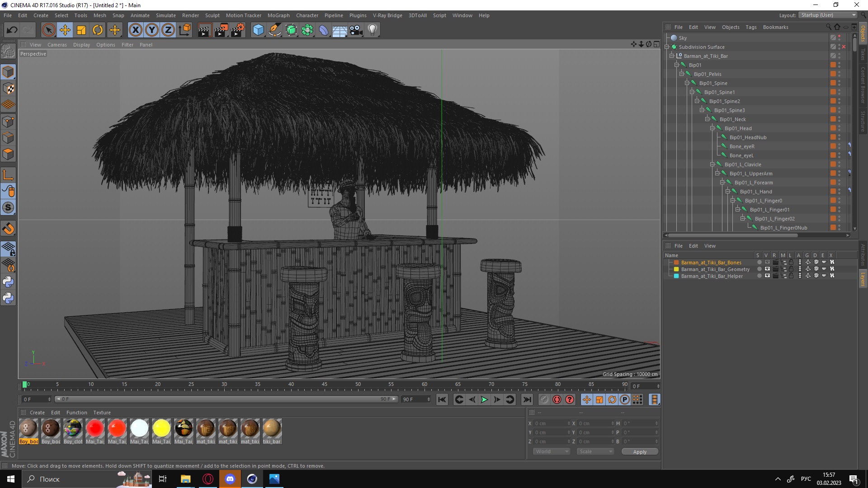Screen dimensions: 868x488
Task: Open V-Ray Bridge menu
Action: click(x=387, y=15)
